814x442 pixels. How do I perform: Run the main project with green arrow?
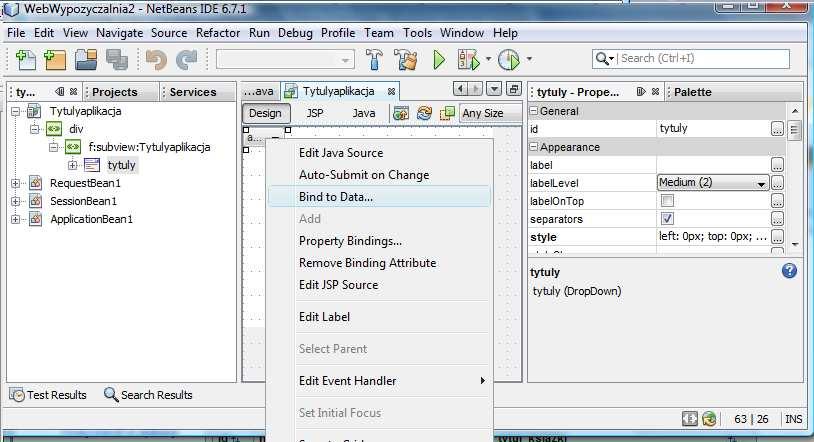439,60
